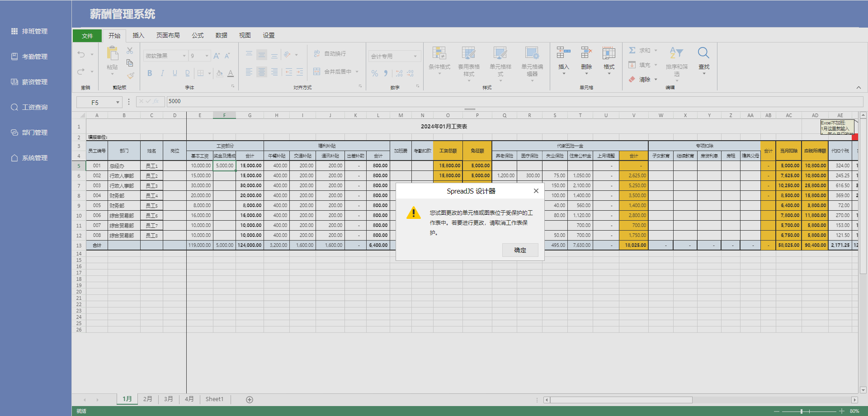This screenshot has height=416, width=868.
Task: Open the File (文件) tab
Action: (87, 36)
